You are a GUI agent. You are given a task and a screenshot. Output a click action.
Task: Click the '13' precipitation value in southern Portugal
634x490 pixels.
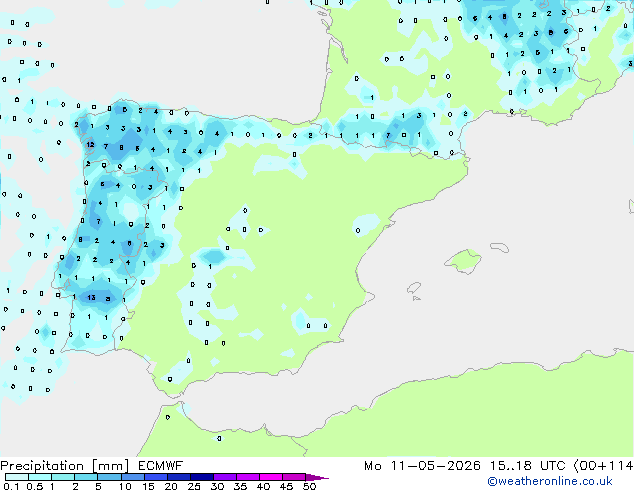91,298
